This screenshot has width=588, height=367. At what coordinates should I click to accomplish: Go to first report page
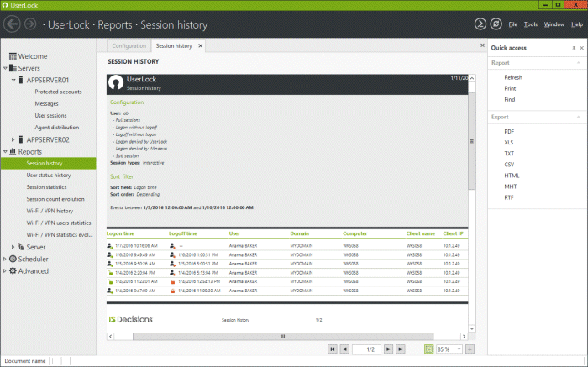[x=333, y=349]
